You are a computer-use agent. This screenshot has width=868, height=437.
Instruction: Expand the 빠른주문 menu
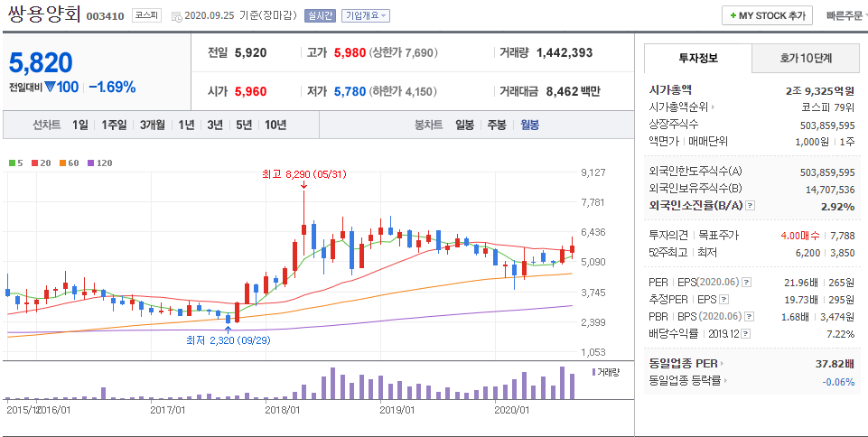coord(846,16)
